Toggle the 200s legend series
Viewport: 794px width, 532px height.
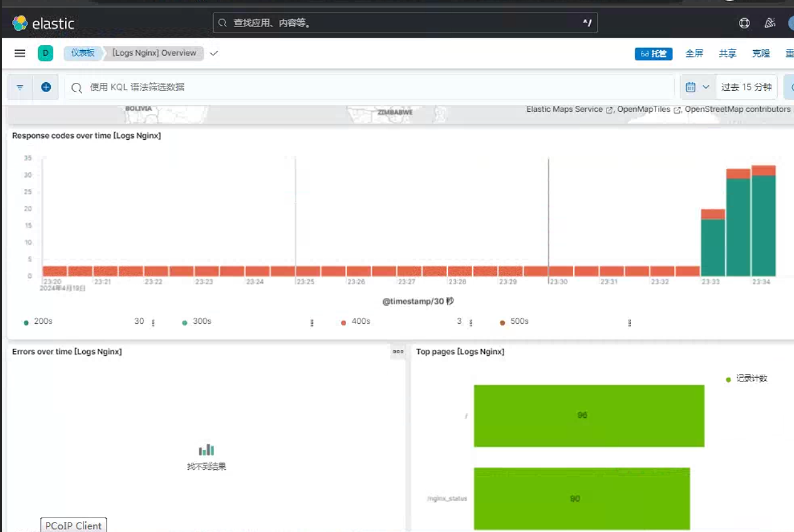point(43,321)
